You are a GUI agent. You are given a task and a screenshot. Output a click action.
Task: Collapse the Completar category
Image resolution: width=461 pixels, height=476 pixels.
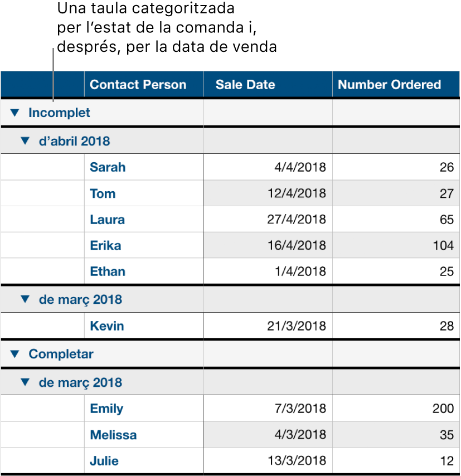click(15, 354)
